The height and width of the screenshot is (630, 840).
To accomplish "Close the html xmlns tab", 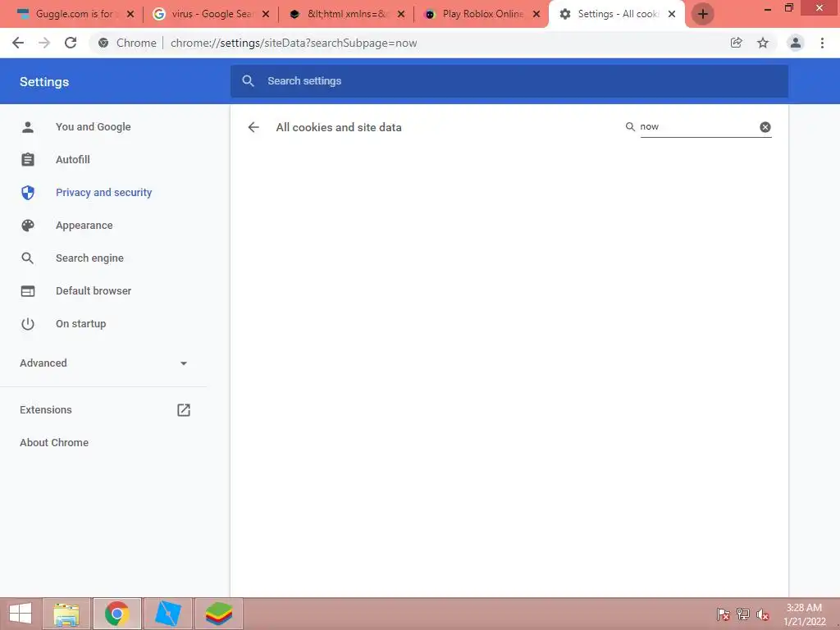I will (x=401, y=14).
